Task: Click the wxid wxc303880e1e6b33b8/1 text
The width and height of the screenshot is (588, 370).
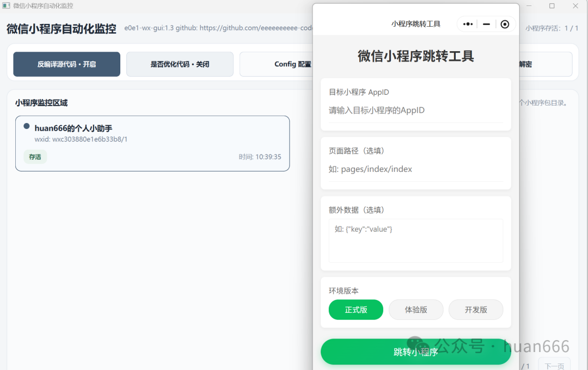Action: pos(81,139)
